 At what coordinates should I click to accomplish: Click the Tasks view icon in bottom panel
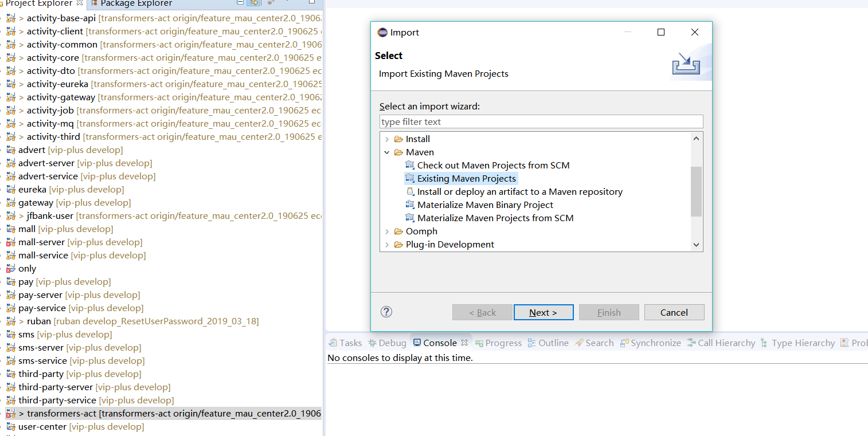(x=333, y=343)
